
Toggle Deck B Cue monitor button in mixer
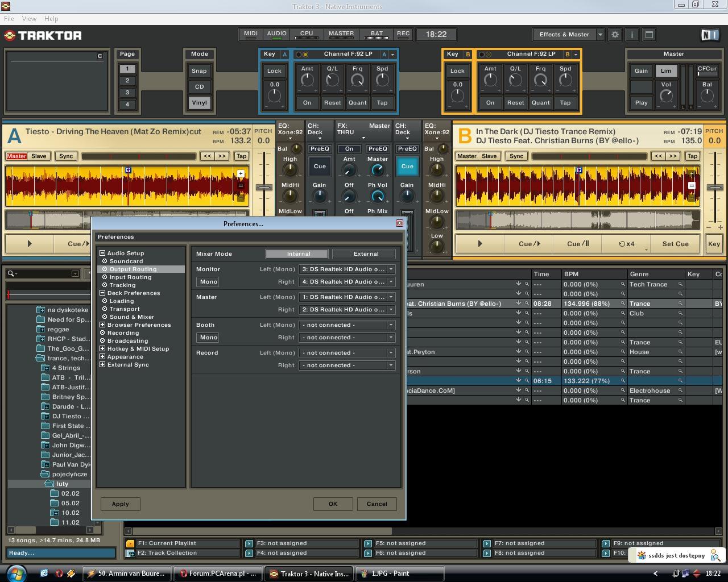pos(407,167)
